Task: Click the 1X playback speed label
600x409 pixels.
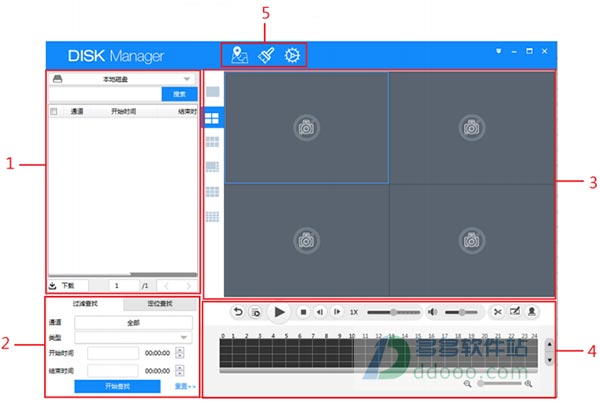Action: [354, 312]
